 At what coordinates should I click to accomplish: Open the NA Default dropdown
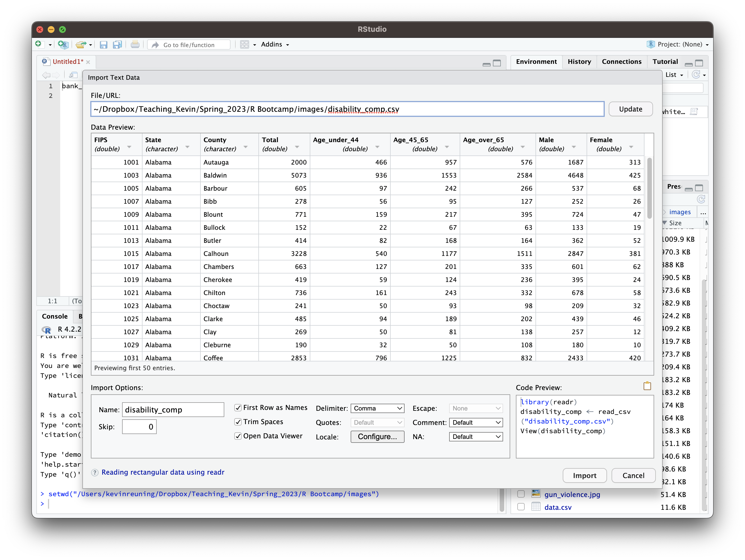click(x=476, y=437)
